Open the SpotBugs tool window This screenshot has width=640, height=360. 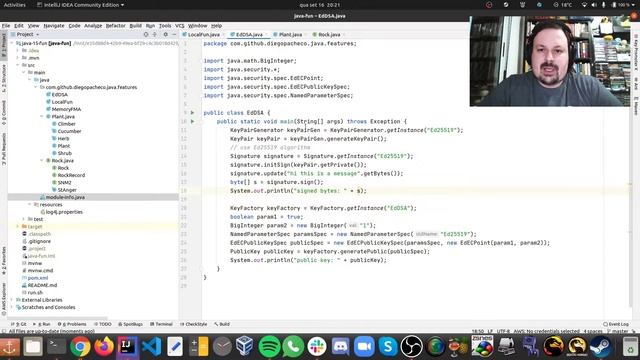click(131, 324)
